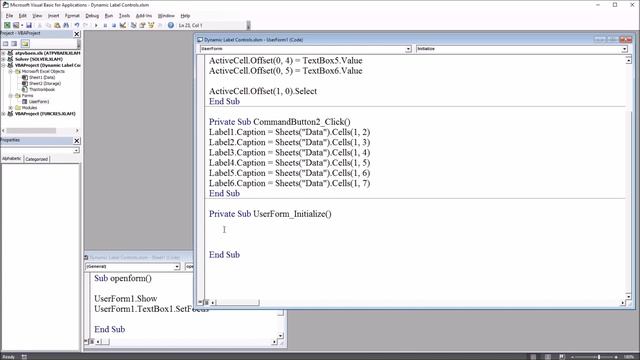Click the Undo toolbar icon
This screenshot has width=640, height=360.
77,25
